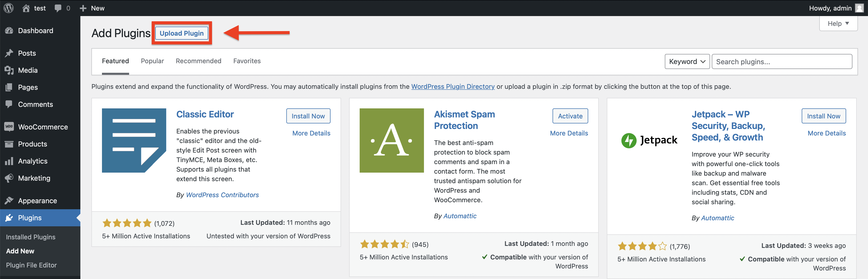Screen dimensions: 868x279
Task: Open the Posts menu
Action: pyautogui.click(x=40, y=53)
